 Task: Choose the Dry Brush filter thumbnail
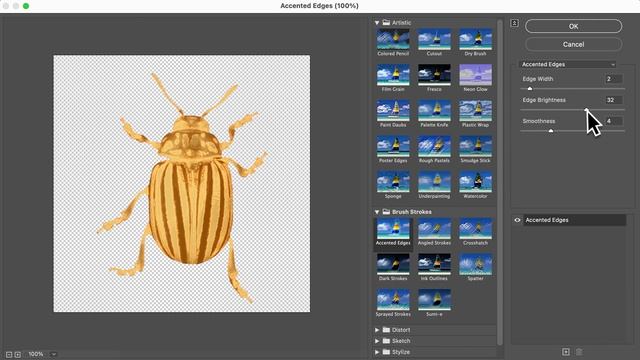point(476,39)
